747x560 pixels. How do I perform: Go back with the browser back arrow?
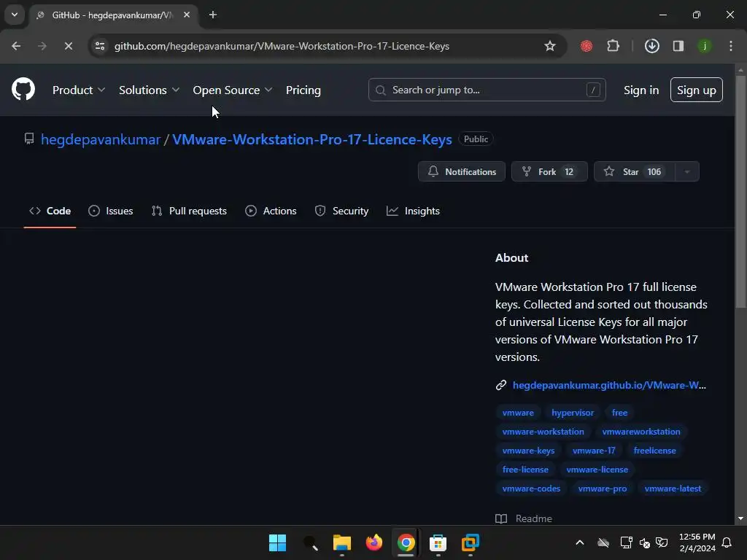pyautogui.click(x=16, y=46)
